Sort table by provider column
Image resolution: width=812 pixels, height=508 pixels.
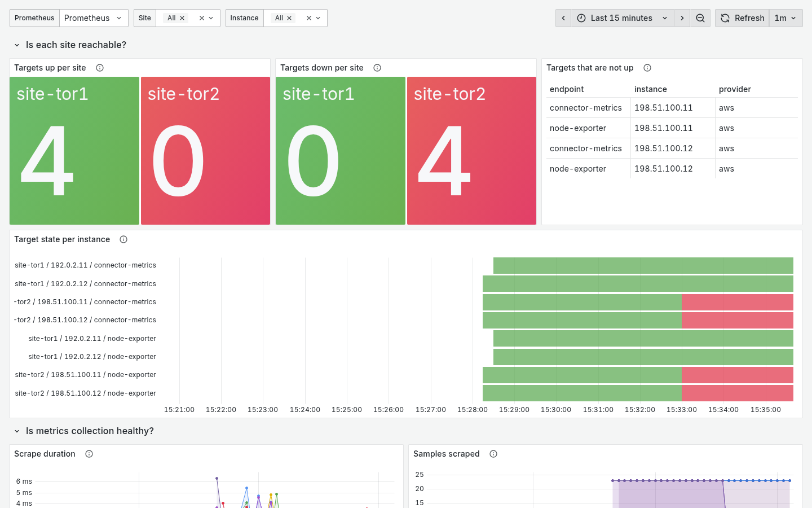point(735,89)
